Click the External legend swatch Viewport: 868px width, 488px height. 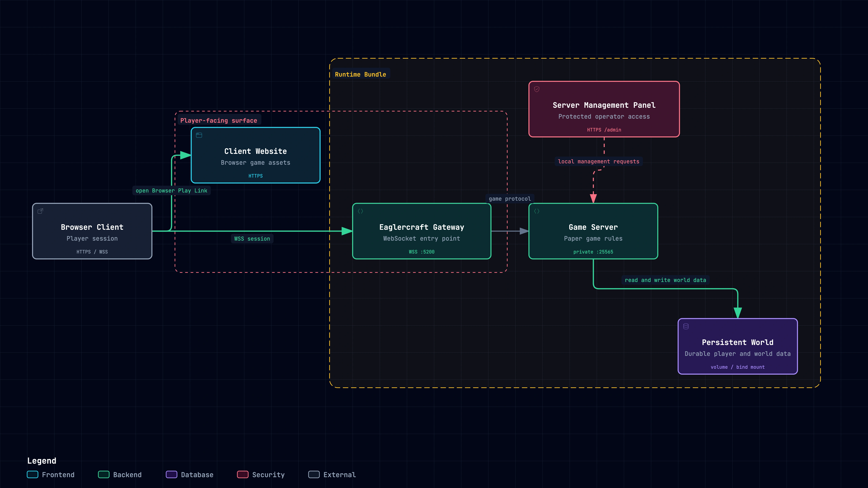[x=314, y=474]
